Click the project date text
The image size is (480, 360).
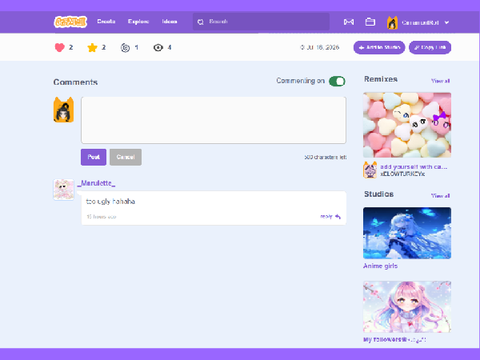(x=320, y=48)
